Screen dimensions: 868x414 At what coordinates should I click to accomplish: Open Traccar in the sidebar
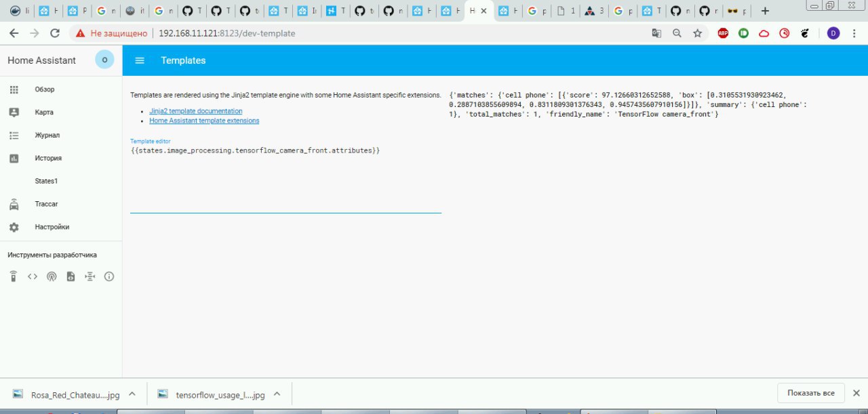pos(61,204)
